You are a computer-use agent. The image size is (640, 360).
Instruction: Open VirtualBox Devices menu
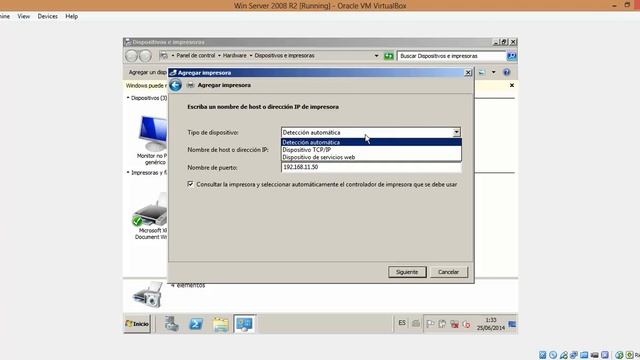[x=47, y=16]
